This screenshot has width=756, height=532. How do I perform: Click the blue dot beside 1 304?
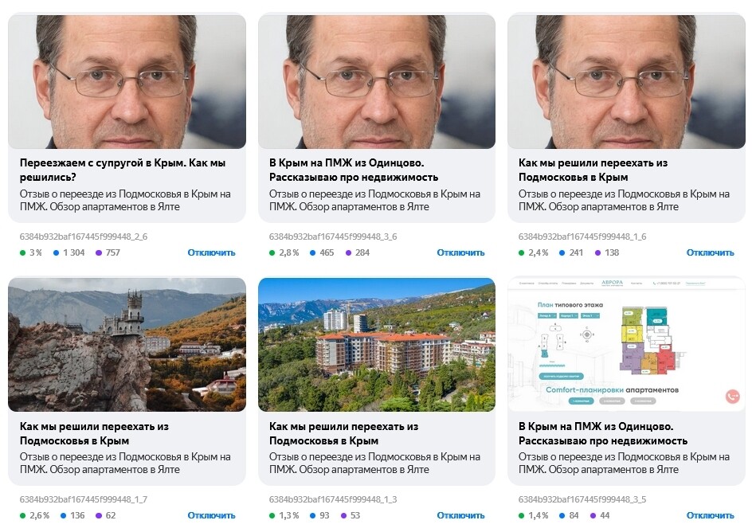coord(57,252)
